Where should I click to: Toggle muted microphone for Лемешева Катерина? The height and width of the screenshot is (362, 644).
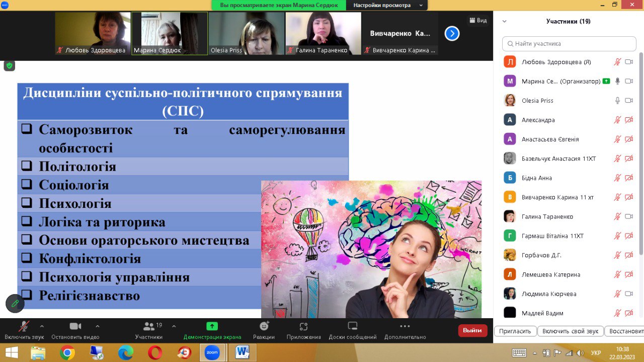[x=617, y=274]
